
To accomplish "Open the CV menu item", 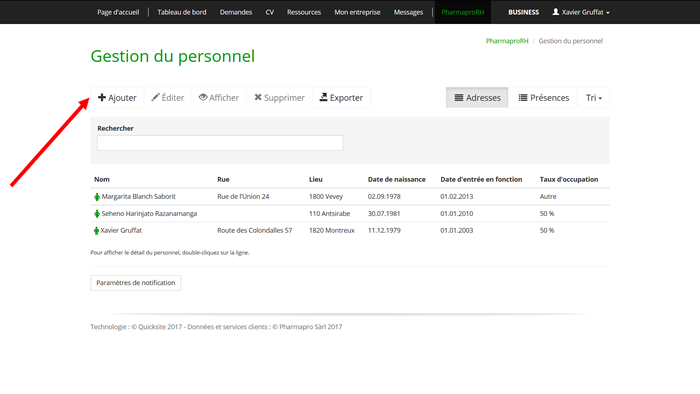I will click(x=270, y=12).
